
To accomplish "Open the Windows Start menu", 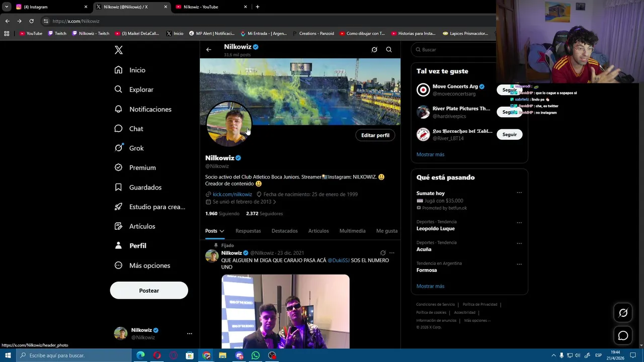I will [8, 355].
